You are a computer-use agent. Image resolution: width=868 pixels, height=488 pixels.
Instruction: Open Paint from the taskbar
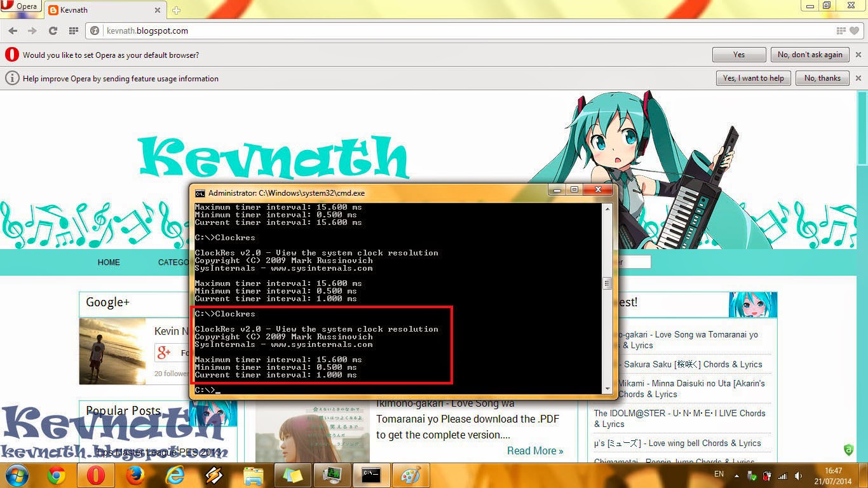410,475
